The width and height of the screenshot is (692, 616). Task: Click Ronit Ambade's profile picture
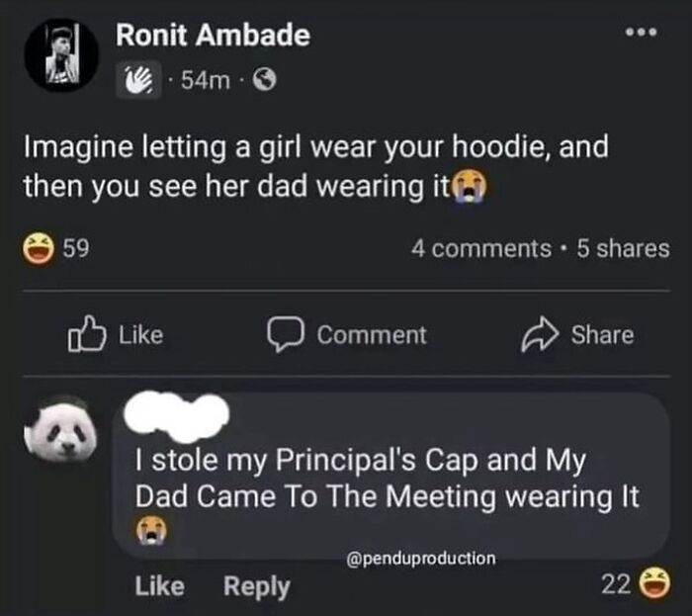click(60, 57)
